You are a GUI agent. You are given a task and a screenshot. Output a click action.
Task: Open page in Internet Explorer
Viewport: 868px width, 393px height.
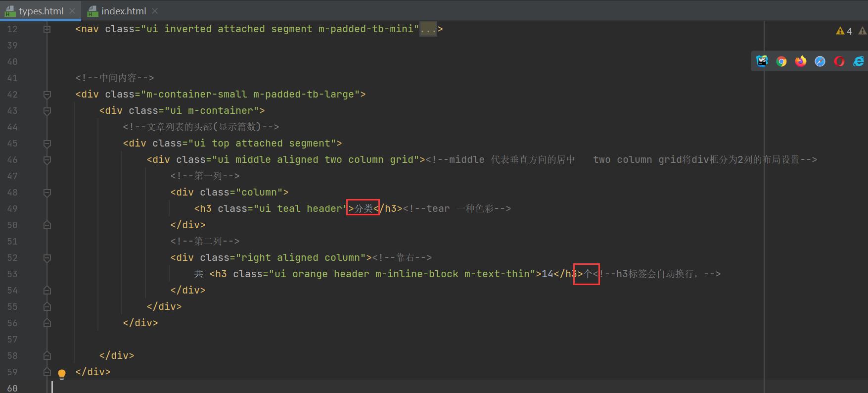point(859,61)
